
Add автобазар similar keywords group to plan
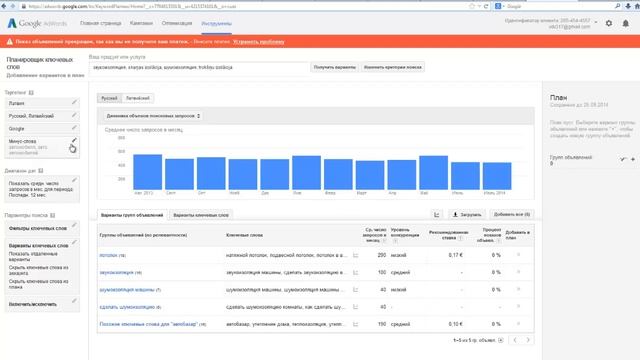click(518, 324)
